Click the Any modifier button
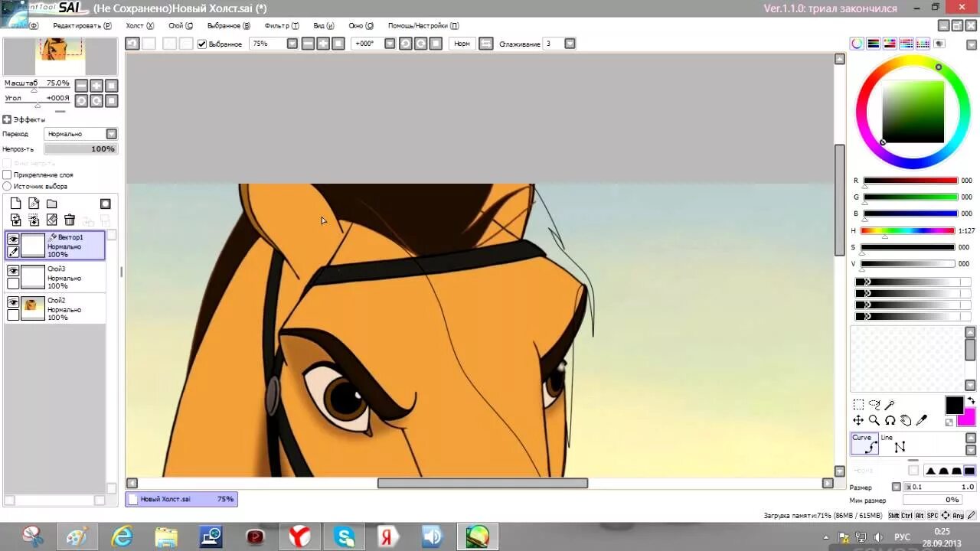Viewport: 980px width, 551px height. pos(957,516)
